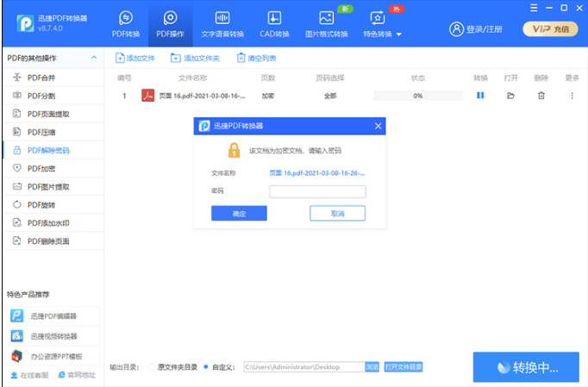Click 确定 in password dialog

tap(239, 214)
